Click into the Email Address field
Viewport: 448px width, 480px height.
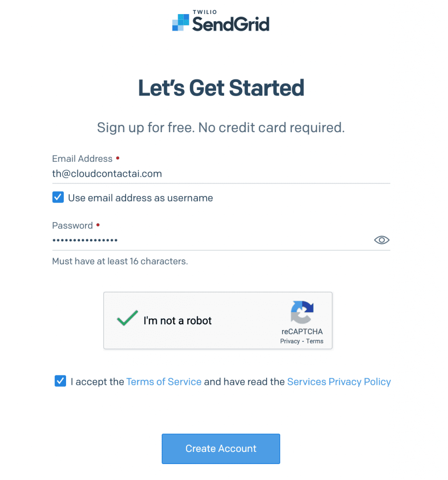coord(220,174)
